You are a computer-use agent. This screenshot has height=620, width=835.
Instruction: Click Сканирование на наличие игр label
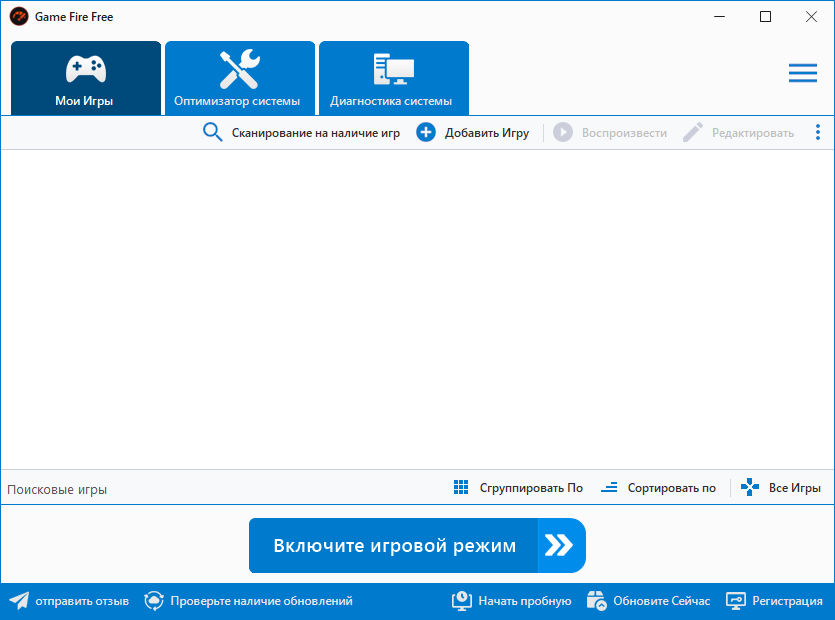[315, 133]
